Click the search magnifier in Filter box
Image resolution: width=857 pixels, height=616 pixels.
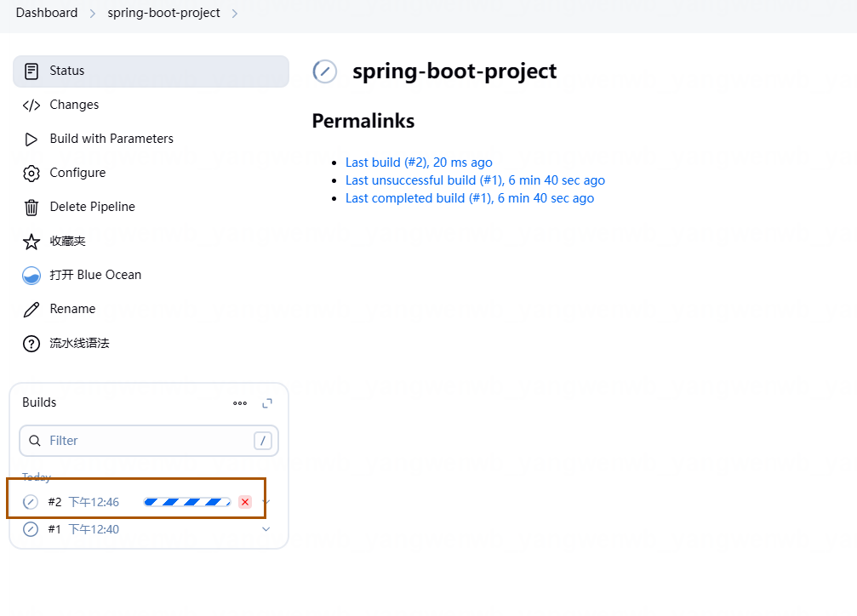34,441
